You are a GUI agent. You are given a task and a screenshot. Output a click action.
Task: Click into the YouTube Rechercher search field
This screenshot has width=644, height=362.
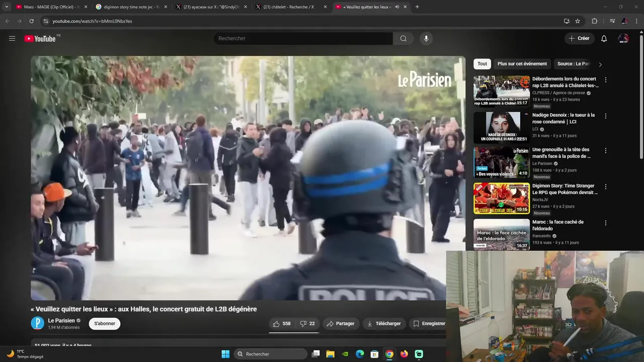point(303,39)
